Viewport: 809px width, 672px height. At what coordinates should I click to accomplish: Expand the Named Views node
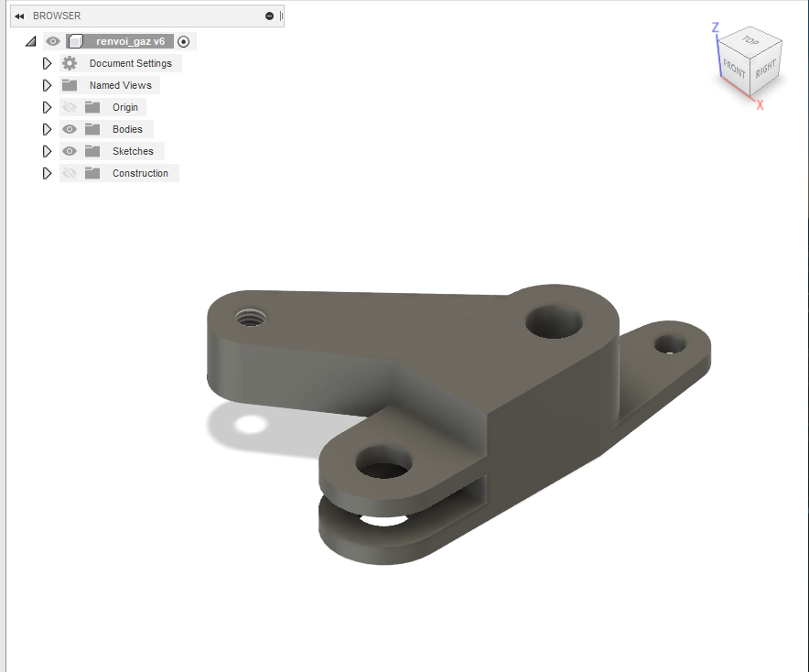(47, 85)
